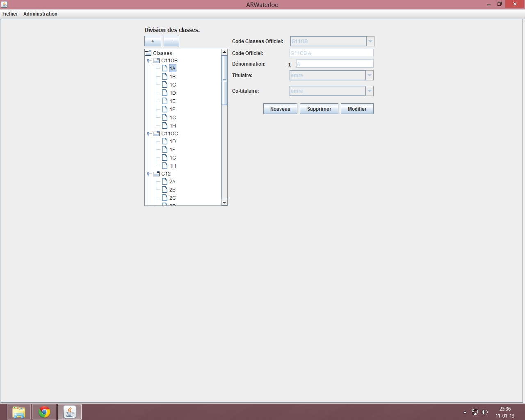Open the Administration menu
Screen dimensions: 525x420
pyautogui.click(x=40, y=14)
